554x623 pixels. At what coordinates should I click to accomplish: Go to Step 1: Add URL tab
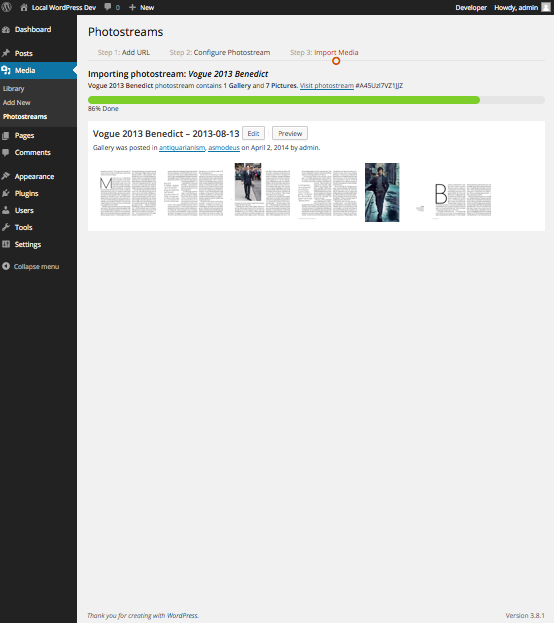[x=124, y=52]
